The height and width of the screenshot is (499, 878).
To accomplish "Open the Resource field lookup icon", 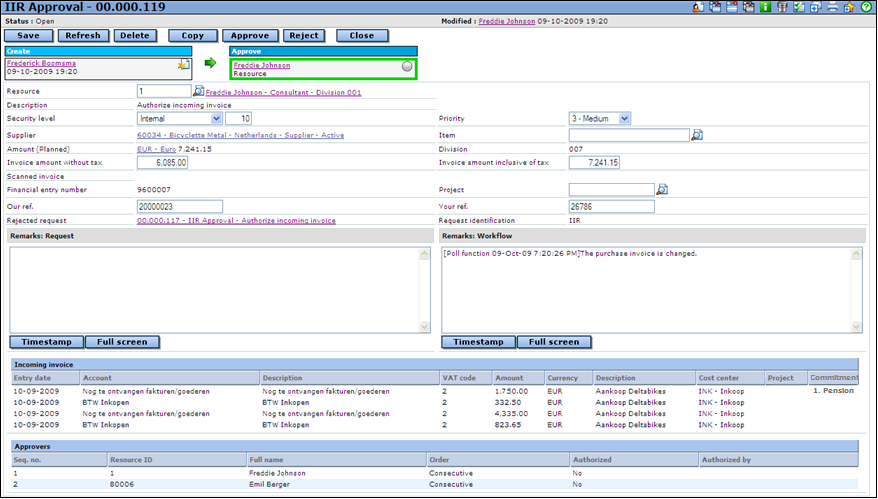I will (198, 92).
